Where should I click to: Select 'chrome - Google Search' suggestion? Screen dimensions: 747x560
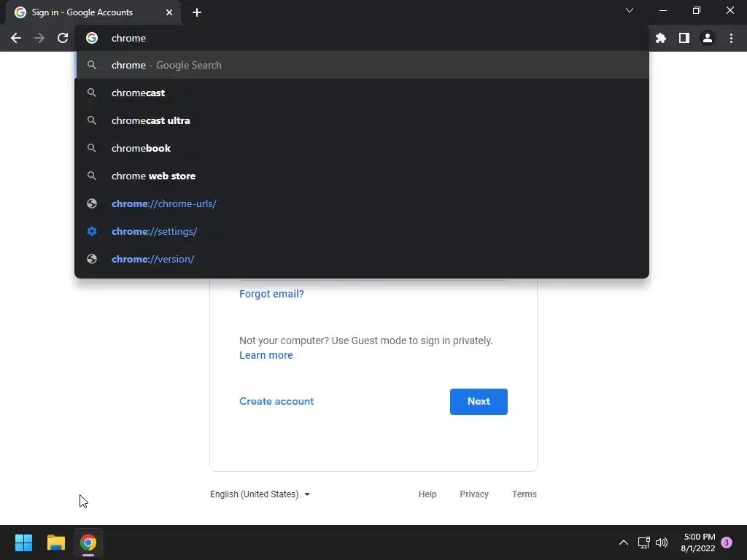coord(362,65)
